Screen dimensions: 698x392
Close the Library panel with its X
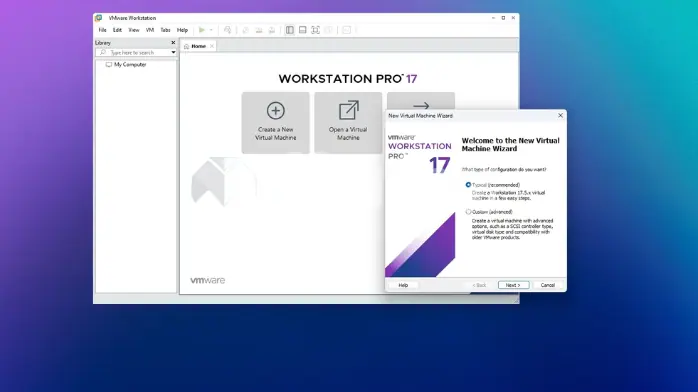(173, 43)
